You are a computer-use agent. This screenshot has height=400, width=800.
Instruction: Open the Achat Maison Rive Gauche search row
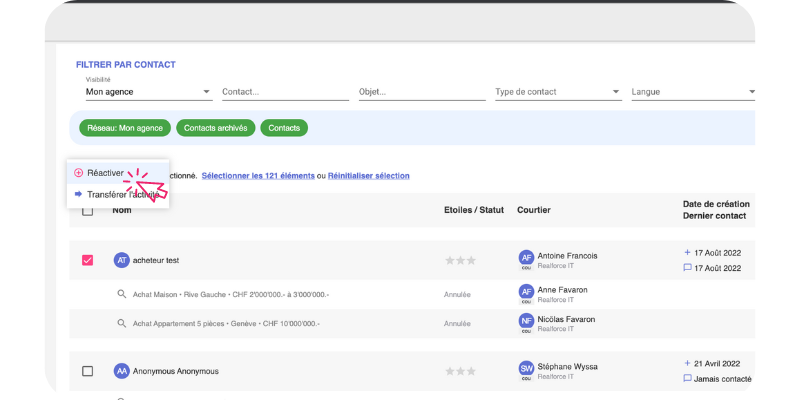pos(231,294)
